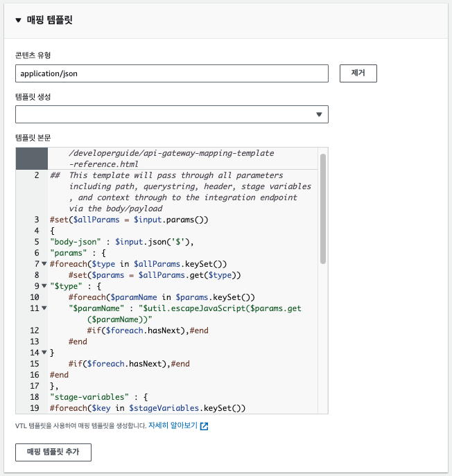Click '#foreach($key in $stageVariables.keySet())' line
Screen dimensions: 452x476
tap(148, 408)
